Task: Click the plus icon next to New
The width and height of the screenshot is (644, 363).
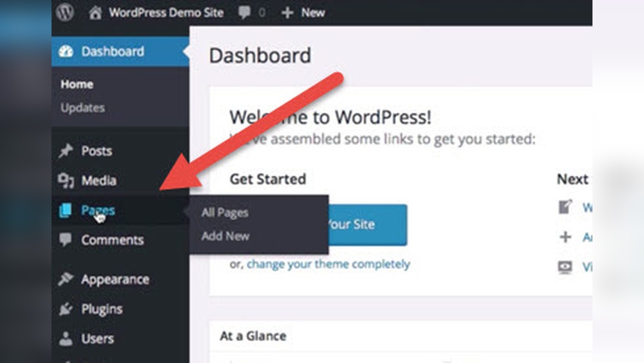Action: 287,13
